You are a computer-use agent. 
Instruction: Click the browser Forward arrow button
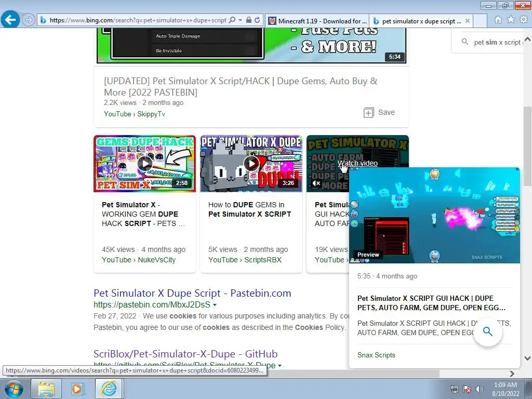tap(29, 20)
